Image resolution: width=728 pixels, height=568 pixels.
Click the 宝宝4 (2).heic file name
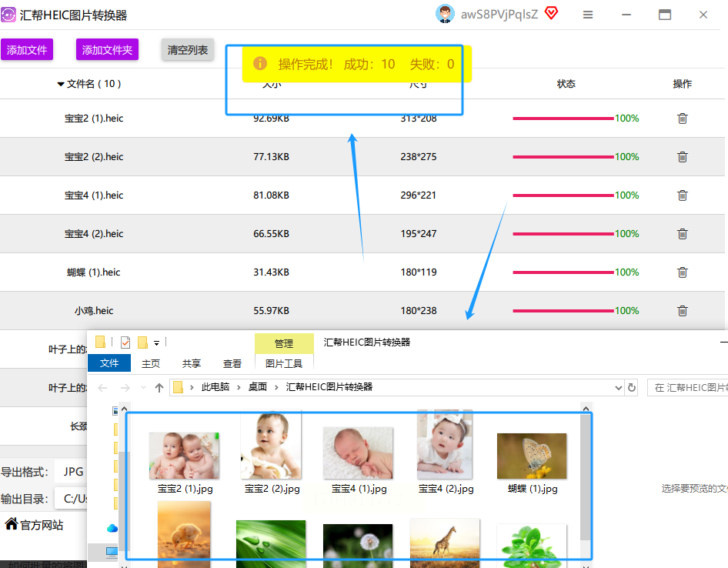coord(94,234)
